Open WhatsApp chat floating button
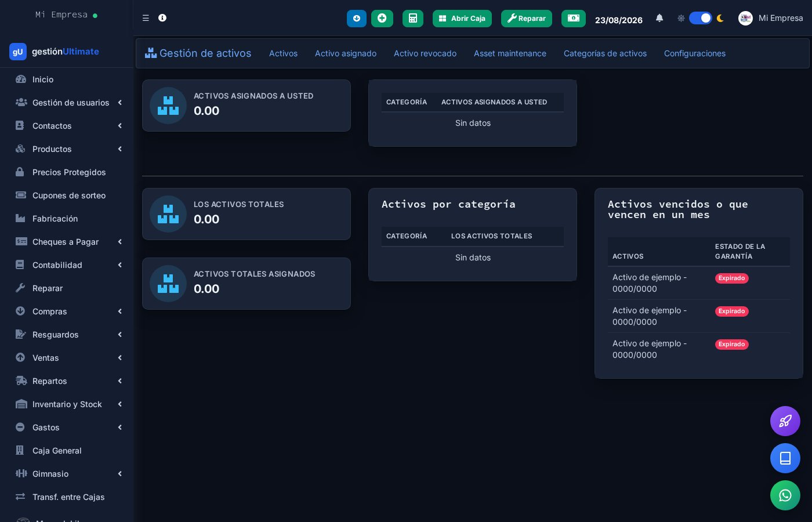This screenshot has height=522, width=812. pyautogui.click(x=785, y=495)
